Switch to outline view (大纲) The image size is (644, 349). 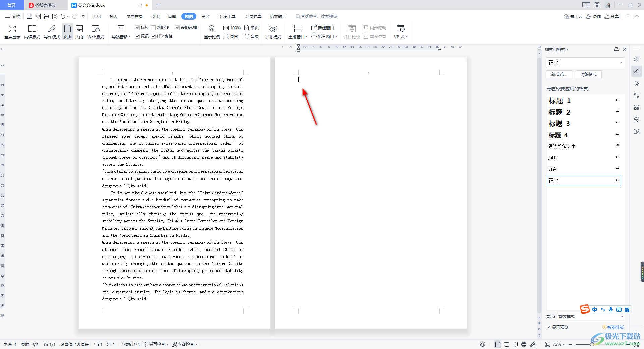click(79, 32)
